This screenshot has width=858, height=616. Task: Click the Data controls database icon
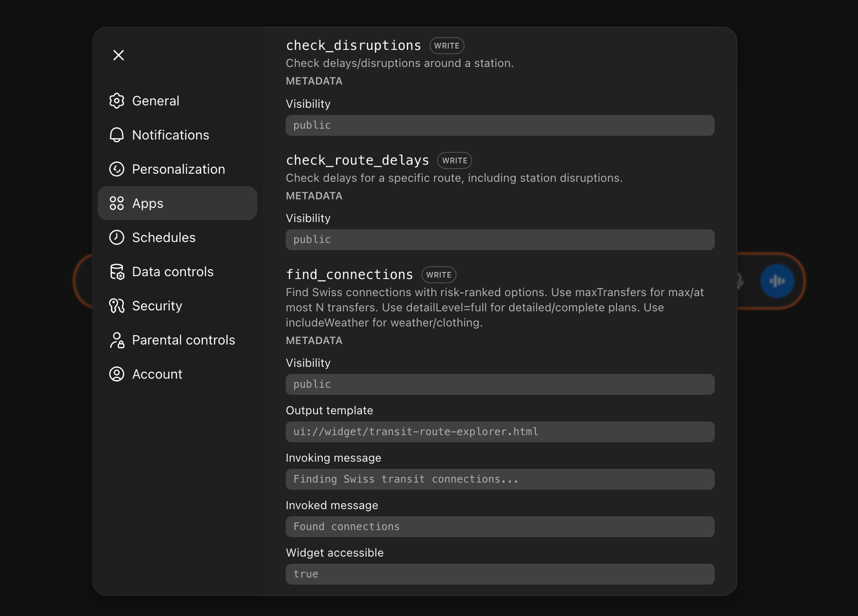[x=116, y=272]
